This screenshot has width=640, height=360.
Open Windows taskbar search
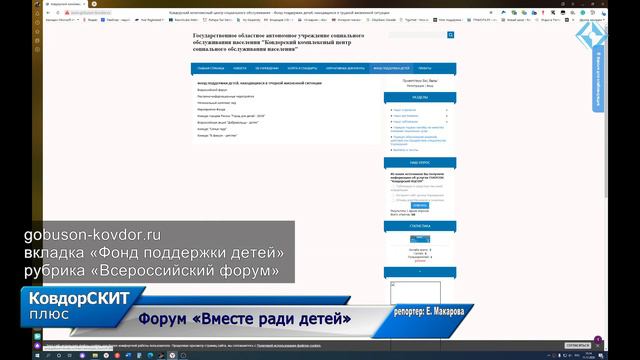[48, 356]
